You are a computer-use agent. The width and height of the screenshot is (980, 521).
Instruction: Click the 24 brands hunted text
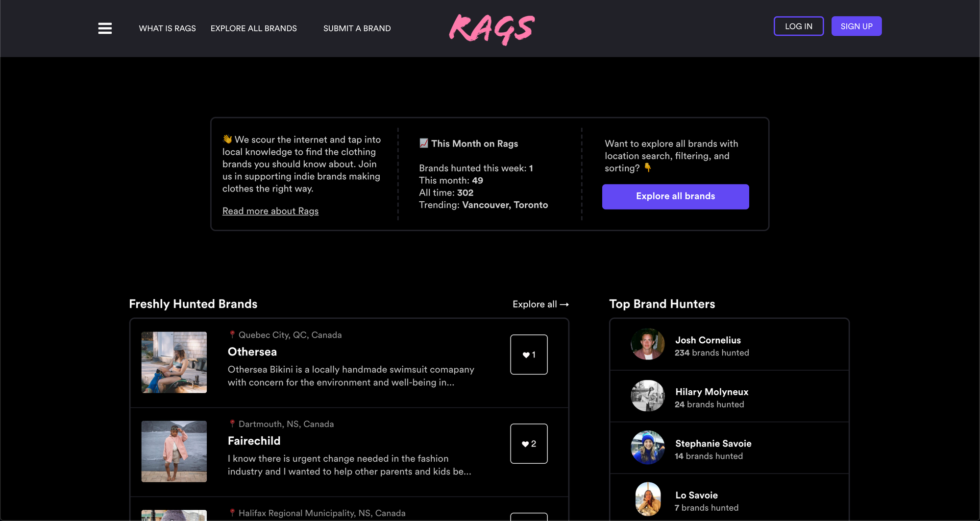point(709,404)
